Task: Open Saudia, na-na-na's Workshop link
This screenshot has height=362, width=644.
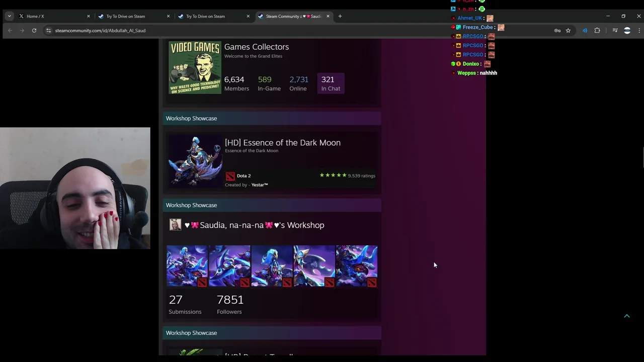Action: [254, 225]
